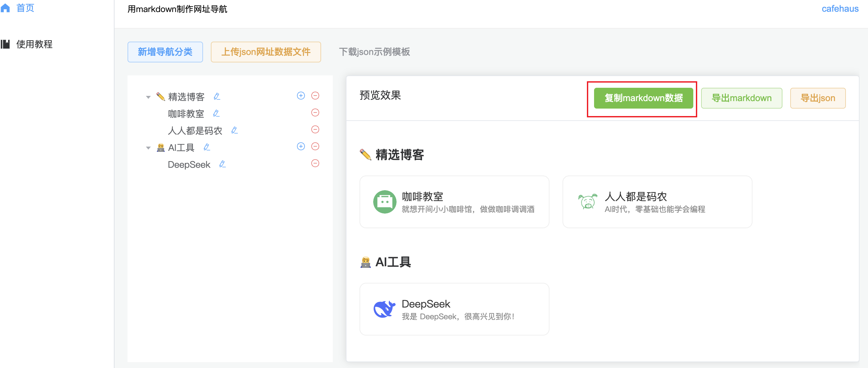Click description 就想开间小小咖啡馆，做做咖啡调调酒
Screen dimensions: 868x368
(x=468, y=209)
